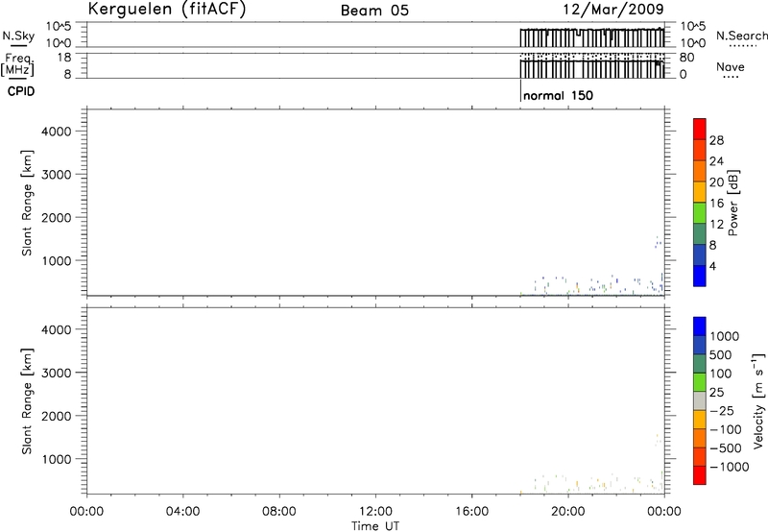This screenshot has height=532, width=768.
Task: Click the green swatch on the Power colorbar near 16 dB
Action: click(700, 212)
